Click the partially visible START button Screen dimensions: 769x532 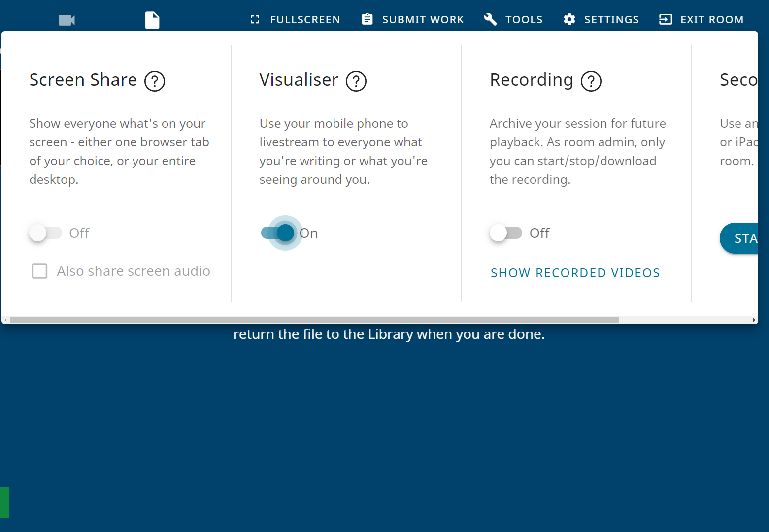click(739, 238)
